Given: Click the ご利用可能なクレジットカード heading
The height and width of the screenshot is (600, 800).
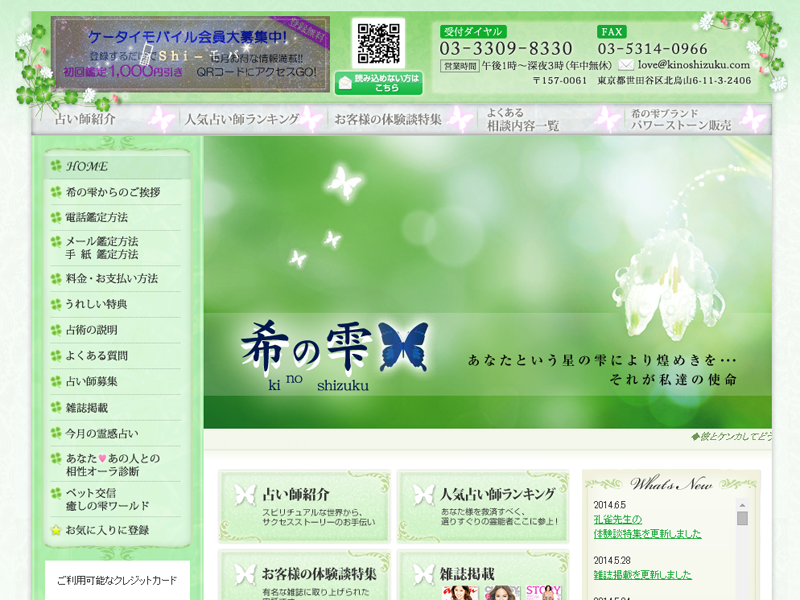Looking at the screenshot, I should tap(117, 581).
